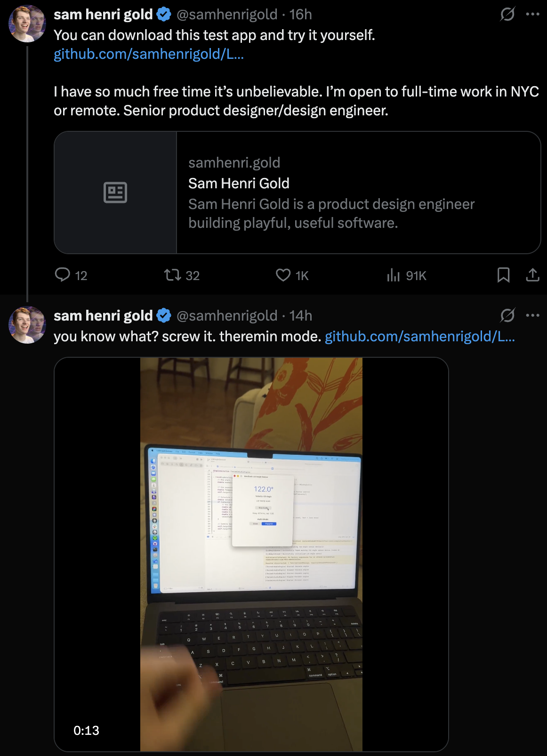This screenshot has height=756, width=547.
Task: Play the theremin mode video
Action: (251, 555)
